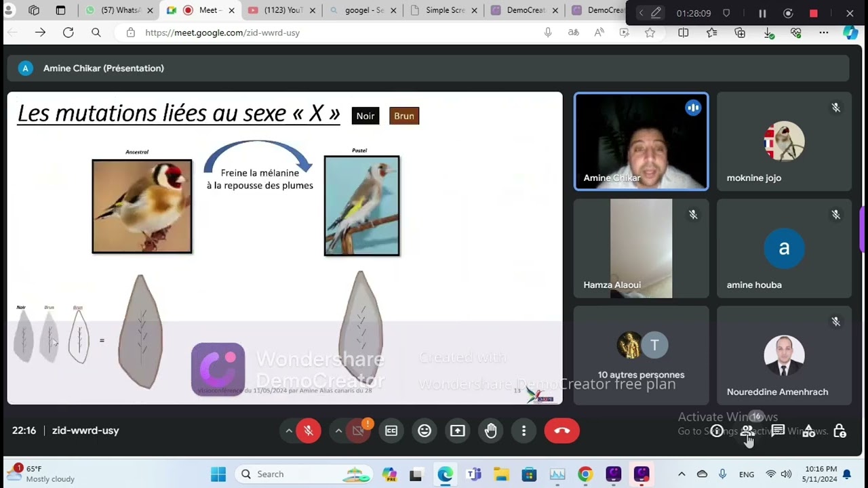Raise your hand in the meeting
868x488 pixels.
(491, 430)
